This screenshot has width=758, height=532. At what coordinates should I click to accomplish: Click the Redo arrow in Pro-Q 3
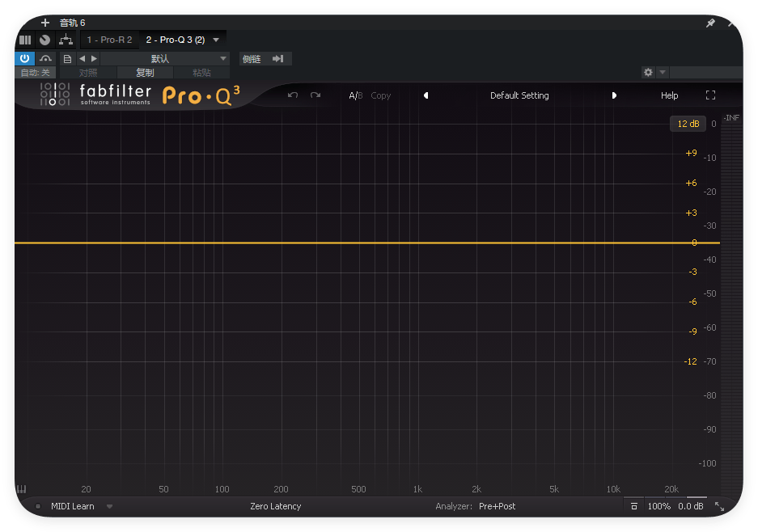click(x=315, y=95)
